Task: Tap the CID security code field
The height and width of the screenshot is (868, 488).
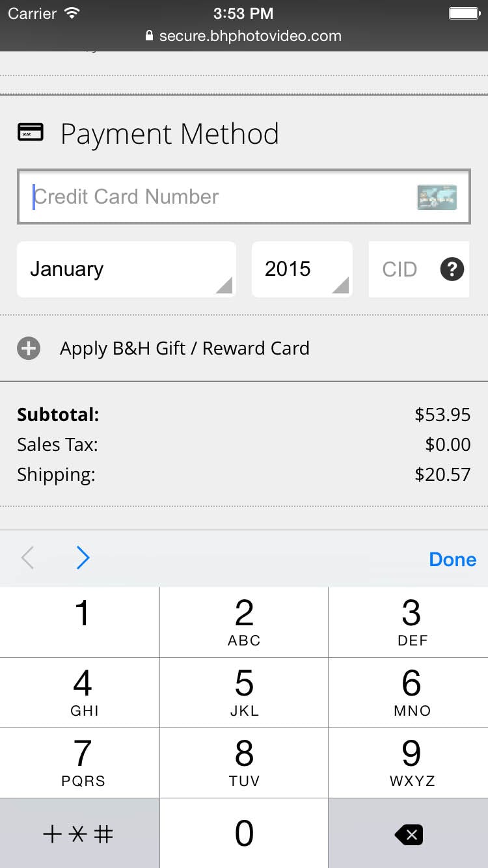Action: point(401,269)
